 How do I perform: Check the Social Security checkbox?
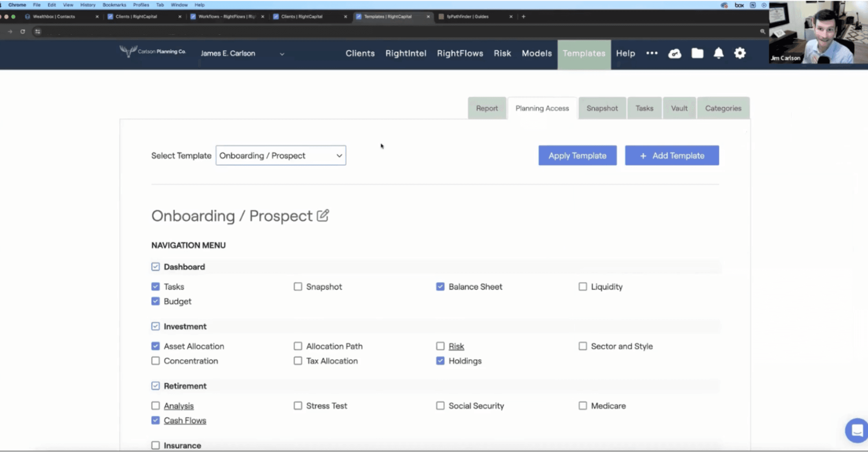pos(440,405)
